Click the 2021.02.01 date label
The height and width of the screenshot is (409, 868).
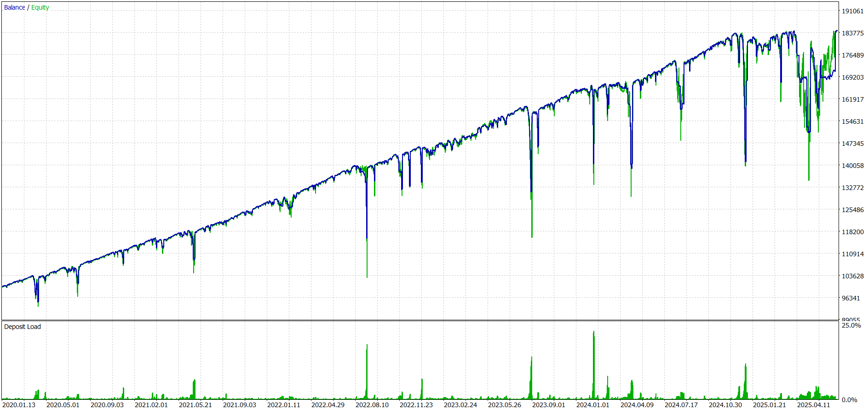[151, 405]
